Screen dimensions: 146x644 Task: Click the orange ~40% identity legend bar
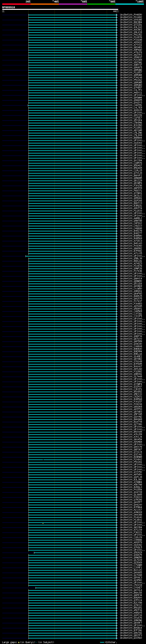click(x=45, y=4)
